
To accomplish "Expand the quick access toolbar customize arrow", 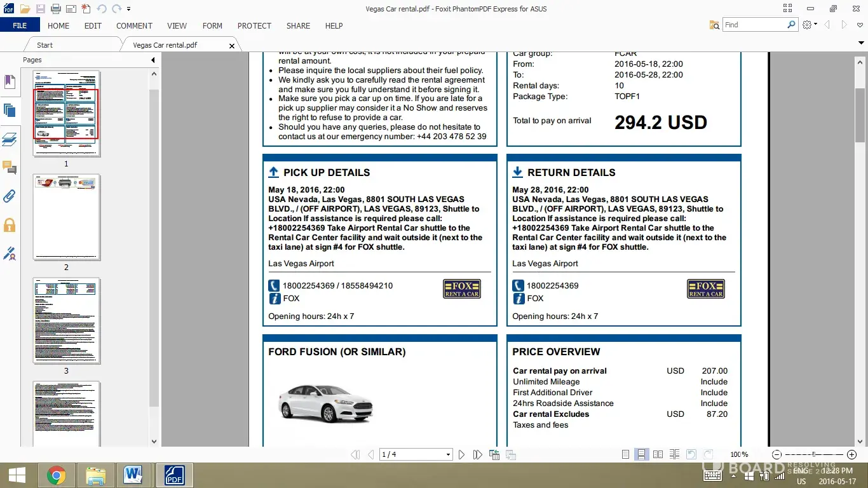I will (x=129, y=9).
